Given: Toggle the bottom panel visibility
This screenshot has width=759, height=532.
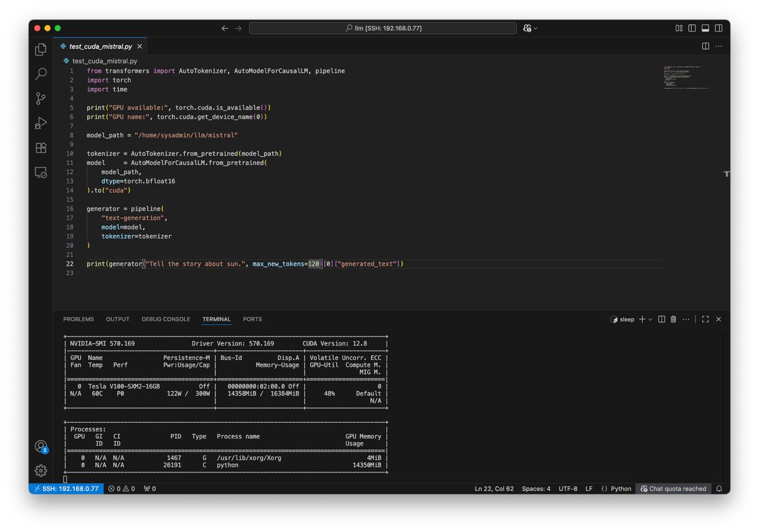Looking at the screenshot, I should coord(705,28).
